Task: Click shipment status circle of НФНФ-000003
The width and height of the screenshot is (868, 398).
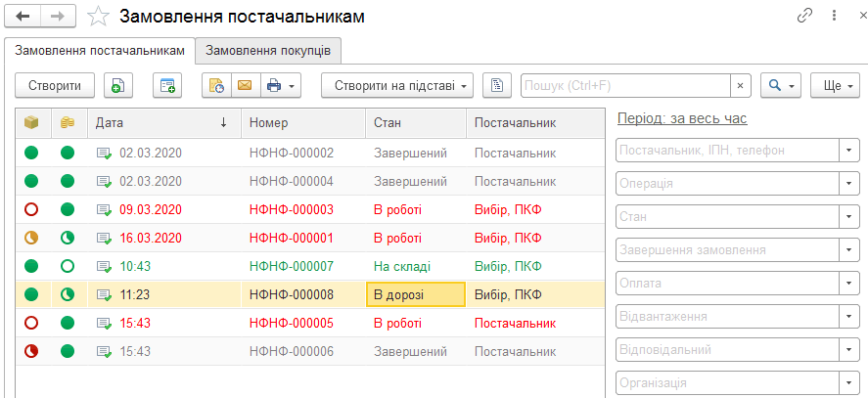Action: point(31,210)
